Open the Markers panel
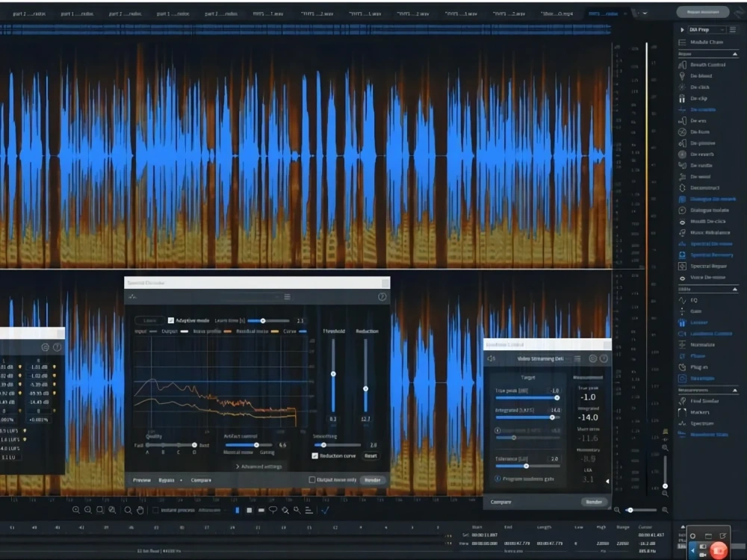 tap(694, 412)
